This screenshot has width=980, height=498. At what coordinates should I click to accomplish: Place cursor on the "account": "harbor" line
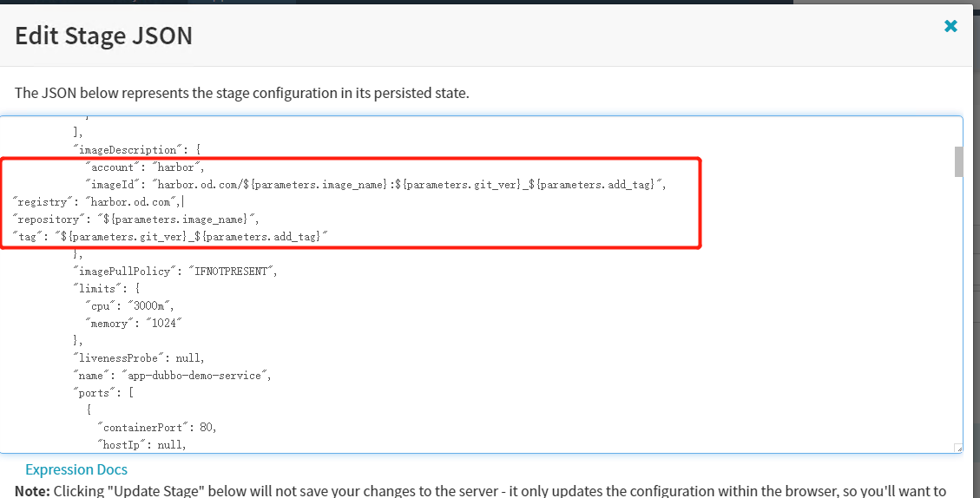click(144, 167)
